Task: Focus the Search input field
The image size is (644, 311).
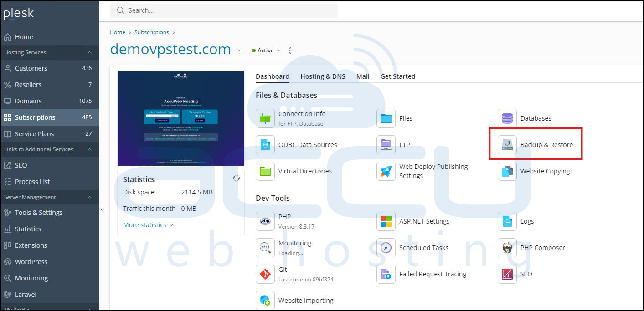Action: pyautogui.click(x=224, y=10)
